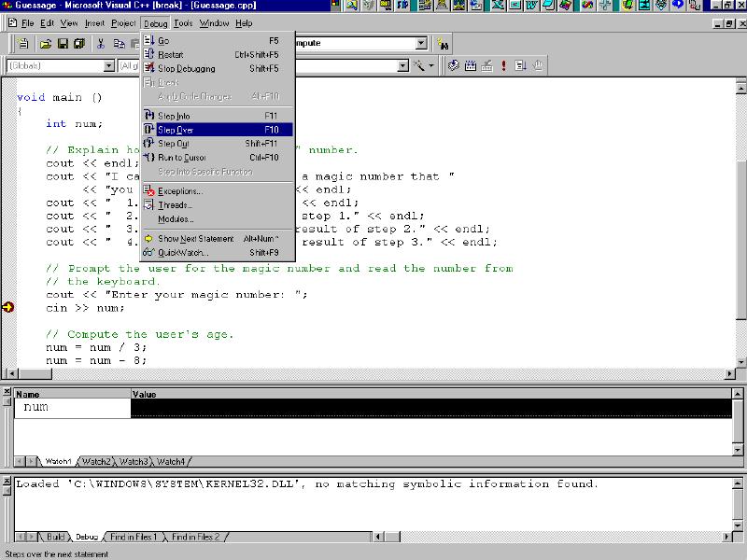The height and width of the screenshot is (560, 747).
Task: Switch to the Watch1 tab
Action: (58, 461)
